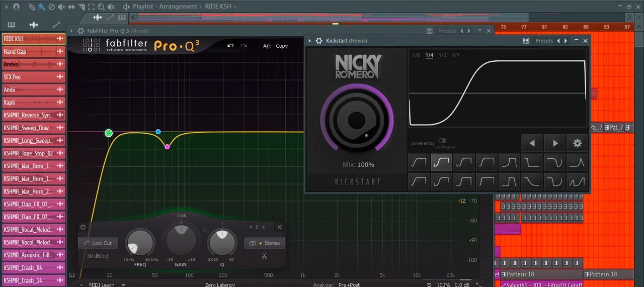Viewport: 644px width, 287px height.
Task: Open the Stereo placement selector
Action: pyautogui.click(x=264, y=243)
